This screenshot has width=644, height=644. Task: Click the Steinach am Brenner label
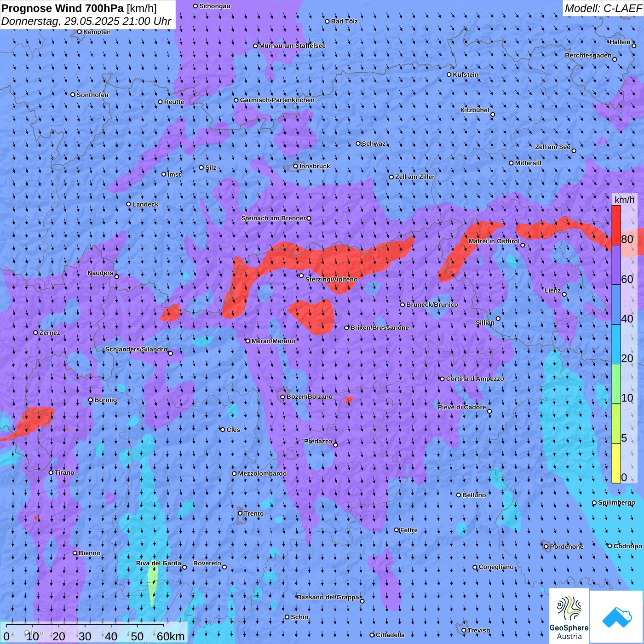pyautogui.click(x=274, y=218)
